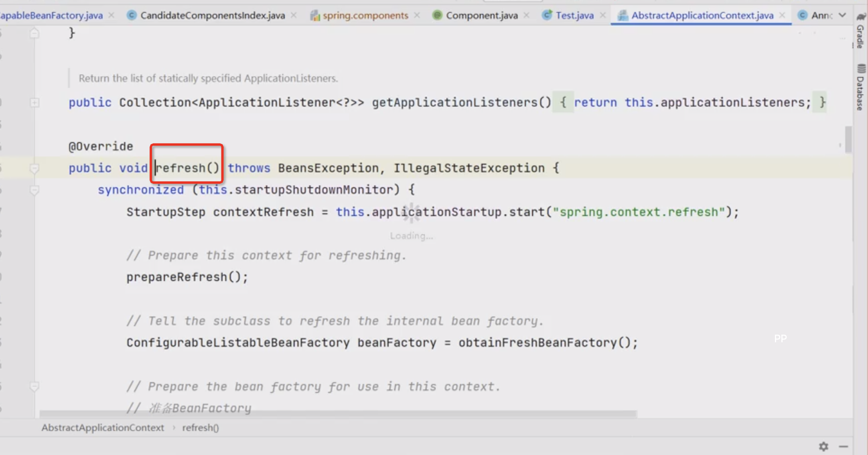The height and width of the screenshot is (455, 868).
Task: Close the Component.java tab
Action: tap(527, 15)
